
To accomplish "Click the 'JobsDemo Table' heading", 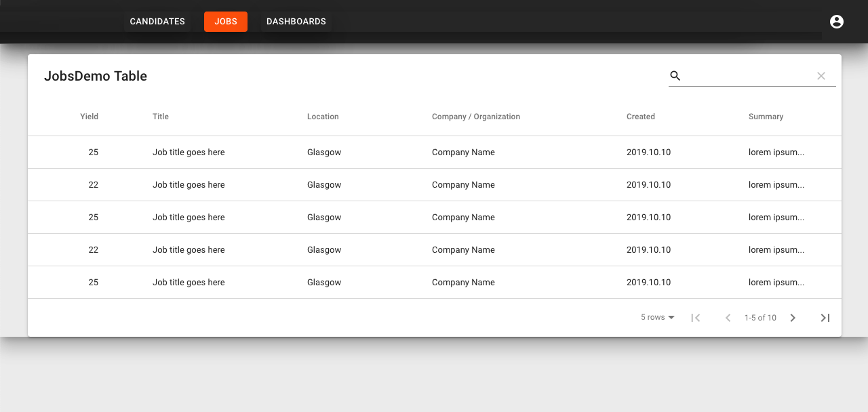I will 96,76.
